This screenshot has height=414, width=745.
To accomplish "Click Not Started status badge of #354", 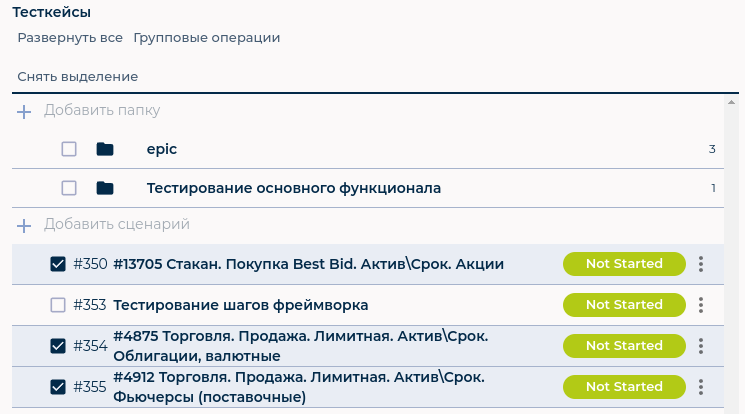I will click(624, 346).
